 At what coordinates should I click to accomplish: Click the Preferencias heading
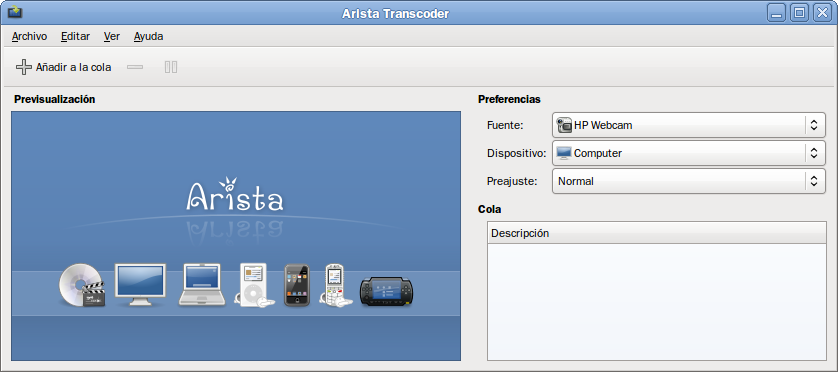click(509, 99)
